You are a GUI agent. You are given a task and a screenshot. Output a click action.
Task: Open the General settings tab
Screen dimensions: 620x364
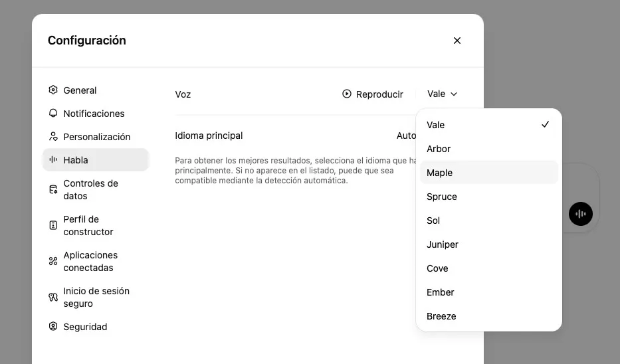coord(96,90)
